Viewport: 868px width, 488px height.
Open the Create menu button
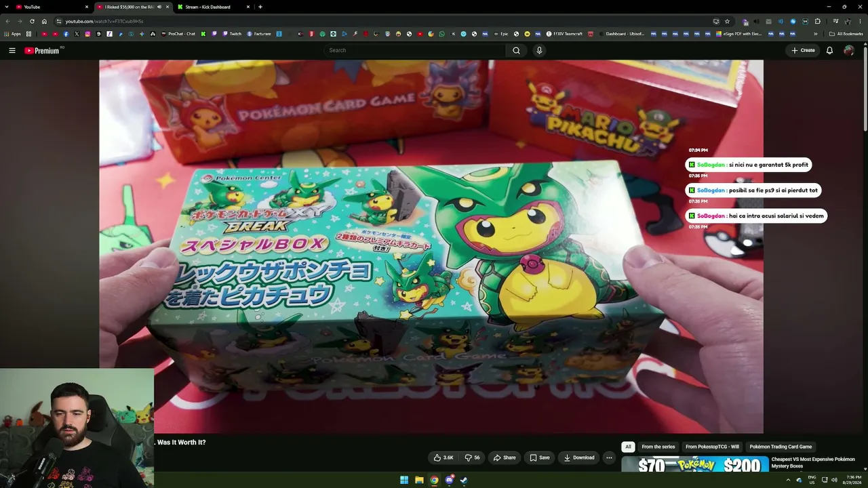click(803, 50)
